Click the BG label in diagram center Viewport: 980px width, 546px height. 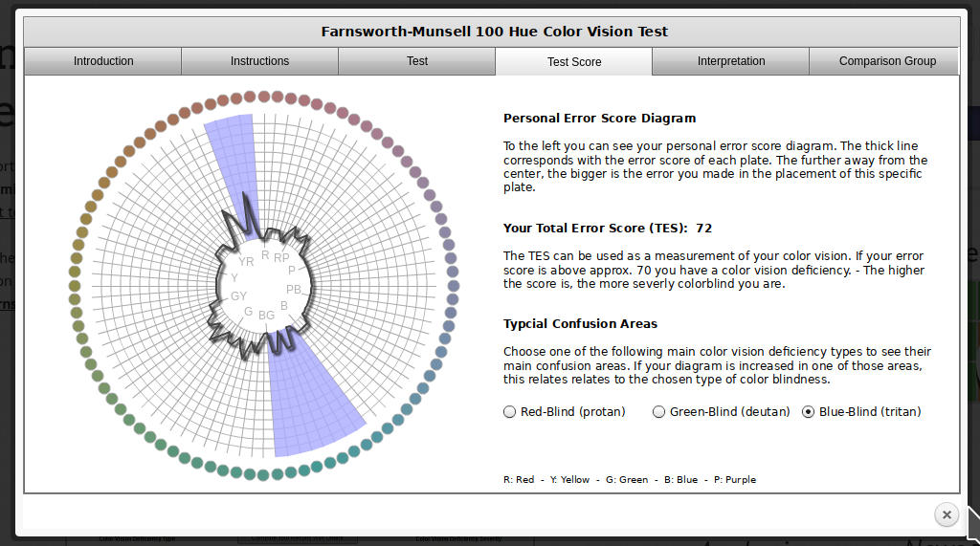click(x=266, y=316)
